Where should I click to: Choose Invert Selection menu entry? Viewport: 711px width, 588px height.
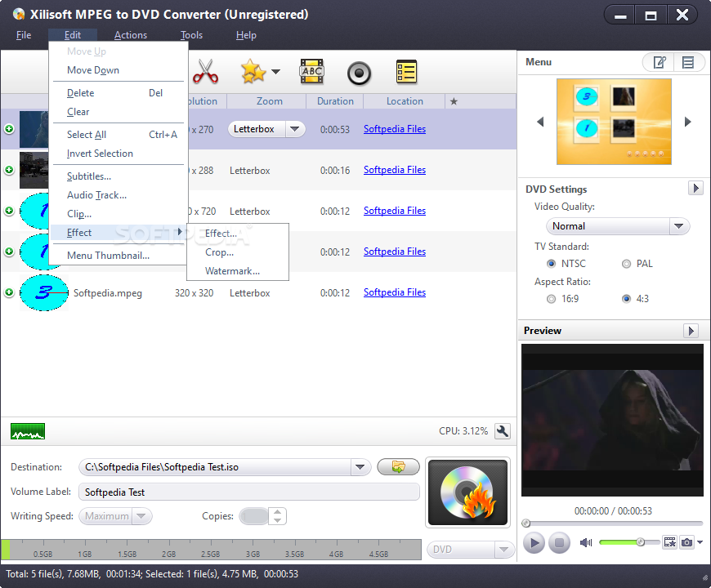point(118,154)
